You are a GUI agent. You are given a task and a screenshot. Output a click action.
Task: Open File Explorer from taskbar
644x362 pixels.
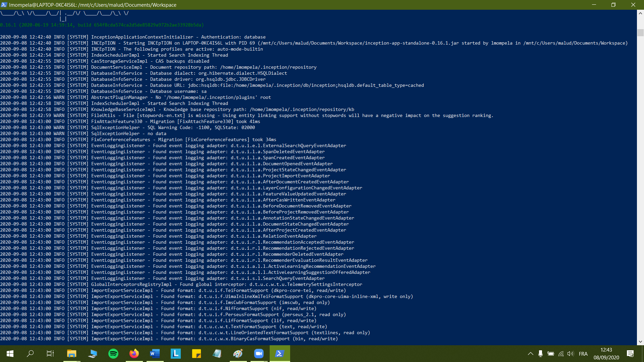(x=72, y=354)
